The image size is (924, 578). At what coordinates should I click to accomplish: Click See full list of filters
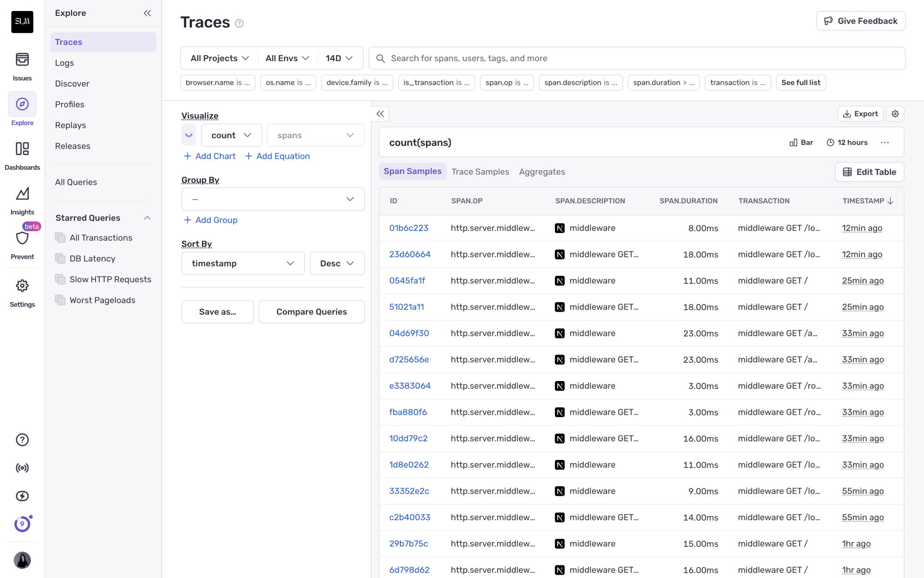801,83
